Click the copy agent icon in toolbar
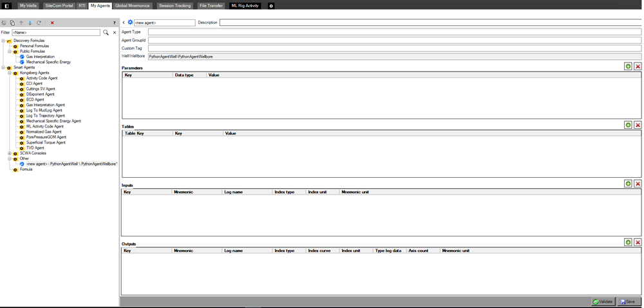Image resolution: width=644 pixels, height=308 pixels. pos(12,23)
